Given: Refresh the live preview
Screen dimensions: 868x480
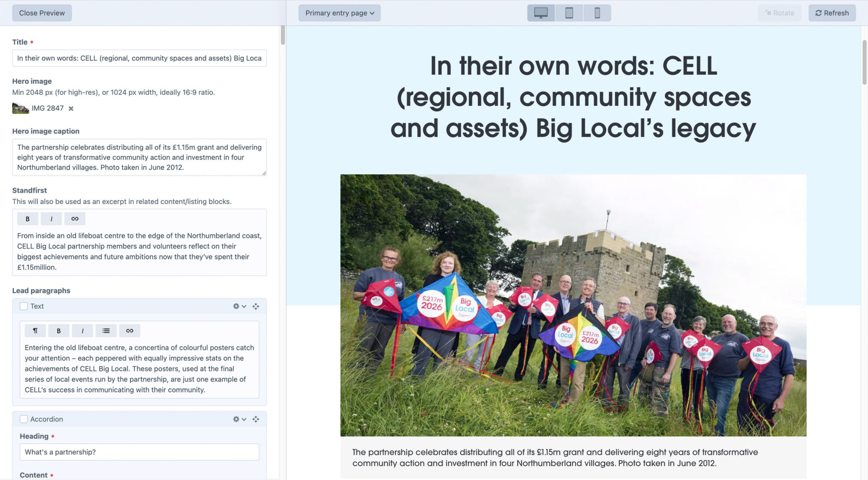Looking at the screenshot, I should point(832,13).
